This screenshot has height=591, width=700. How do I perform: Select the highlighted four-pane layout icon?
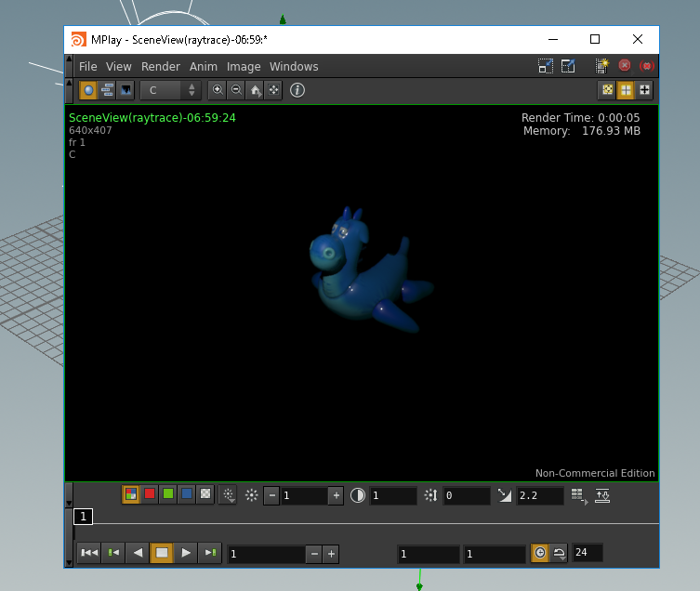tap(626, 90)
